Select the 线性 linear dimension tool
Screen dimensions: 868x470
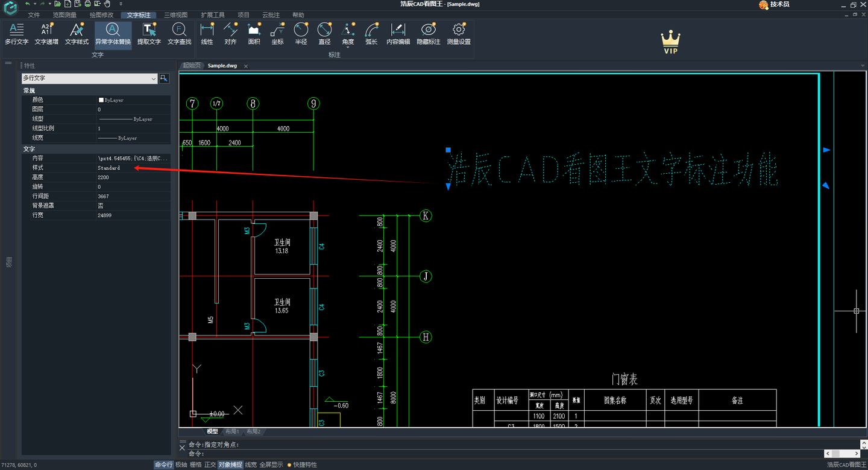click(207, 34)
